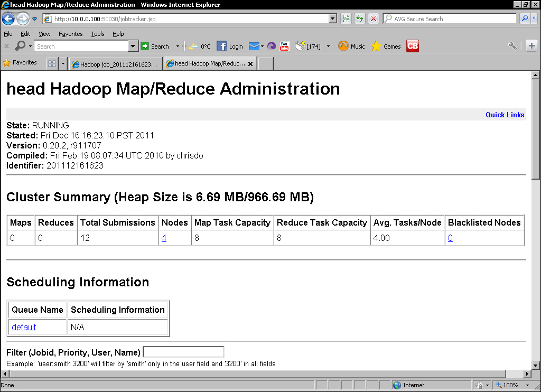The width and height of the screenshot is (541, 392).
Task: Close the toolbar with the gray X
Action: [6, 46]
